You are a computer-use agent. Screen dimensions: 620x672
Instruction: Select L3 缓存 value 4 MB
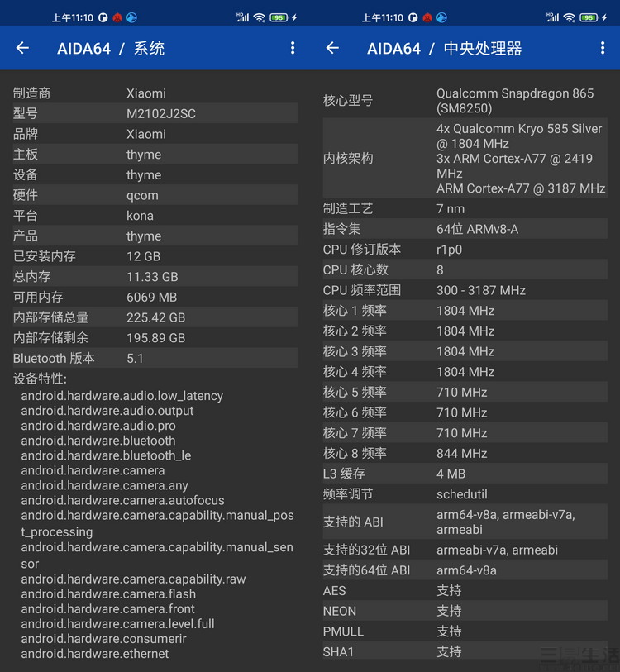(451, 474)
